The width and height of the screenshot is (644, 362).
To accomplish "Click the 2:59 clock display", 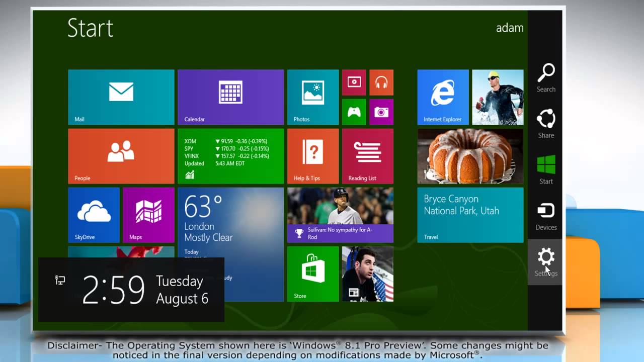I will tap(113, 290).
